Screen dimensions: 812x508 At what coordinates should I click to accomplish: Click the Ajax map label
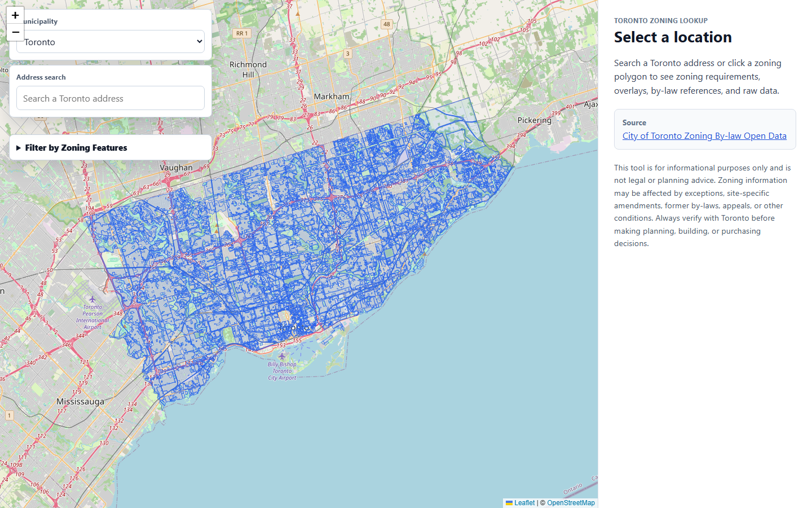coord(590,104)
